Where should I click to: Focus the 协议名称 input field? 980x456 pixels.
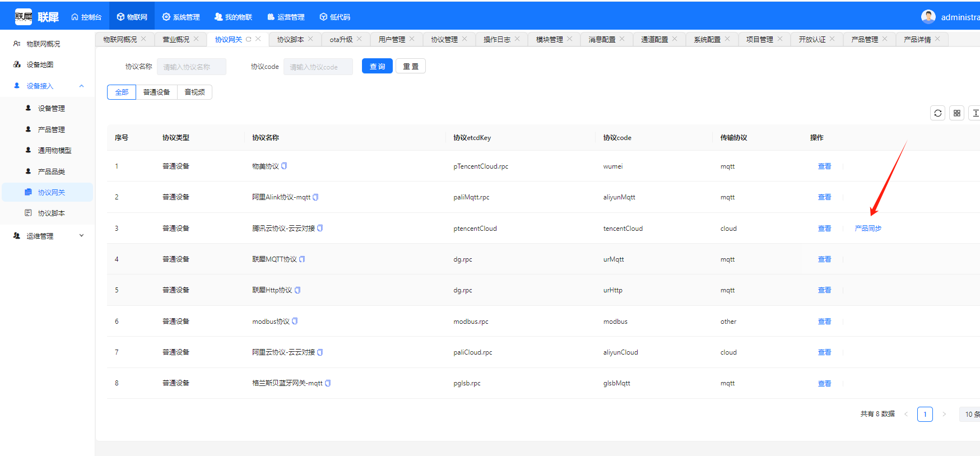192,67
